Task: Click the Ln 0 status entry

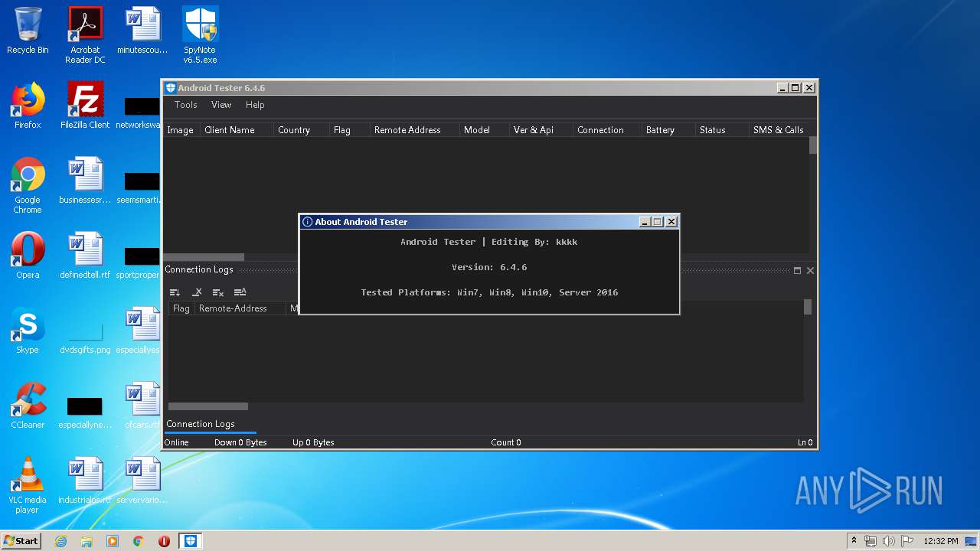Action: [805, 442]
